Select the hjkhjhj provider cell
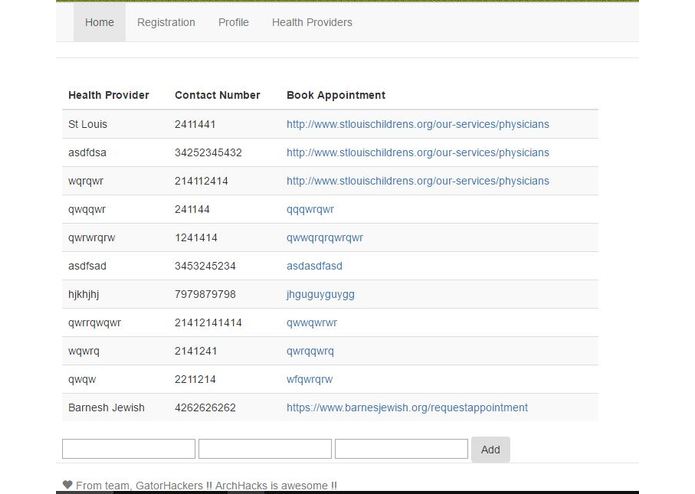This screenshot has width=695, height=494. [83, 295]
